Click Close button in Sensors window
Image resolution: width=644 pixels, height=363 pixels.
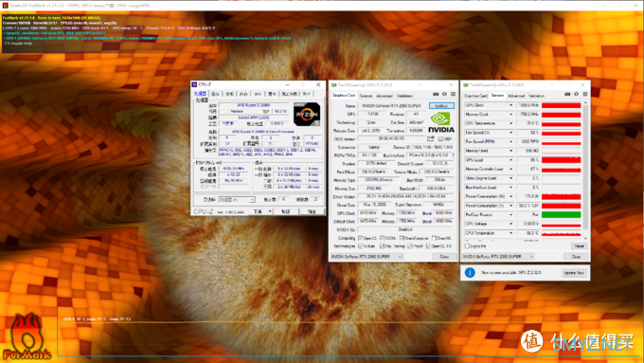pos(576,257)
